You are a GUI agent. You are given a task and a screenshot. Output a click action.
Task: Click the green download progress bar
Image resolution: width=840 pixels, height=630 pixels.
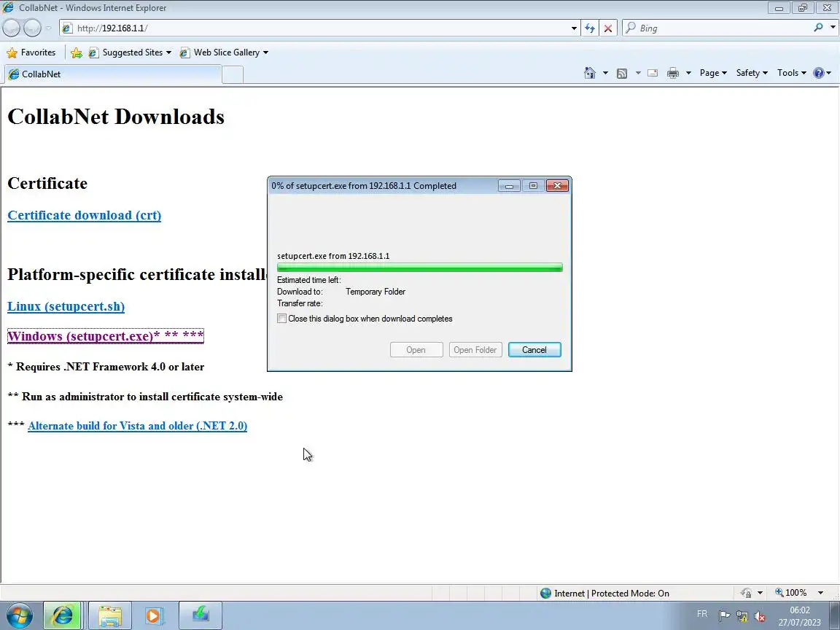(x=419, y=268)
